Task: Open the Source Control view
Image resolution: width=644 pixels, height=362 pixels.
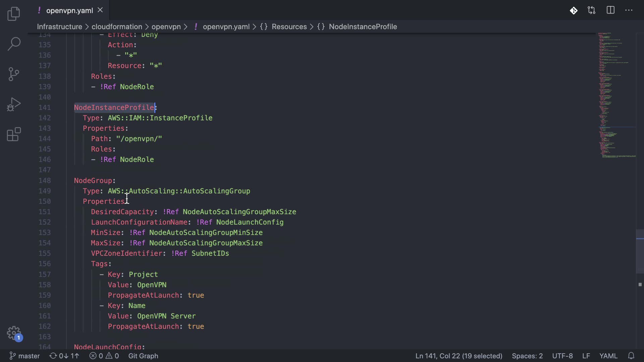Action: (x=14, y=74)
